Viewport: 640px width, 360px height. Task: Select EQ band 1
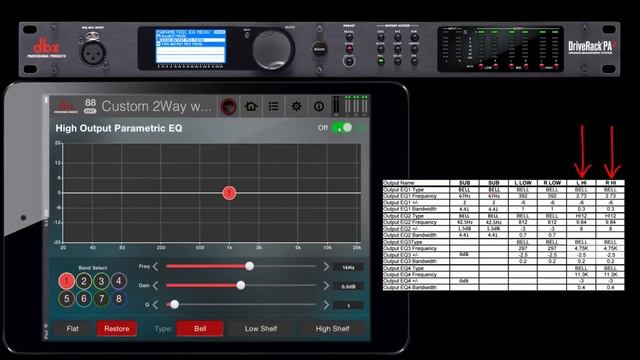(67, 281)
